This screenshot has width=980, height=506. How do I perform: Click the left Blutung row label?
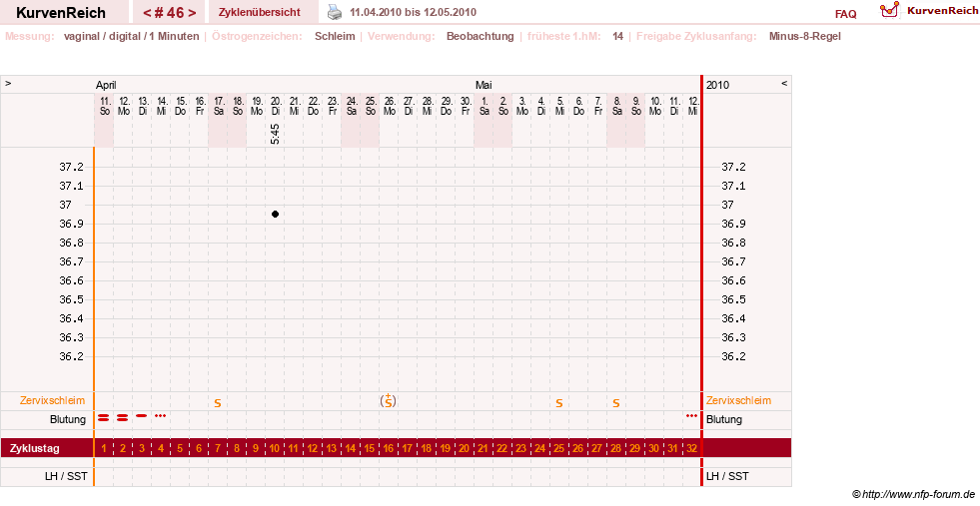pyautogui.click(x=68, y=419)
